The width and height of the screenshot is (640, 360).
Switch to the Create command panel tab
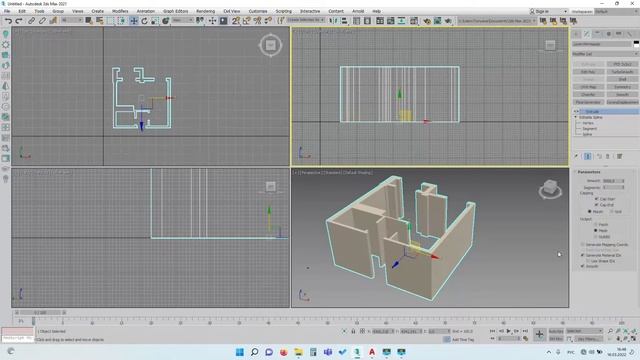576,34
